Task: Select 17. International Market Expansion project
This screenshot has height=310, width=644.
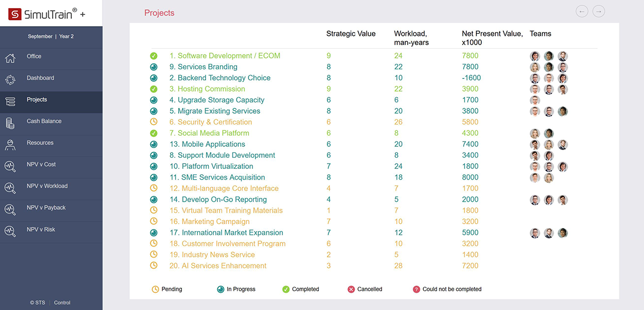Action: (x=226, y=233)
